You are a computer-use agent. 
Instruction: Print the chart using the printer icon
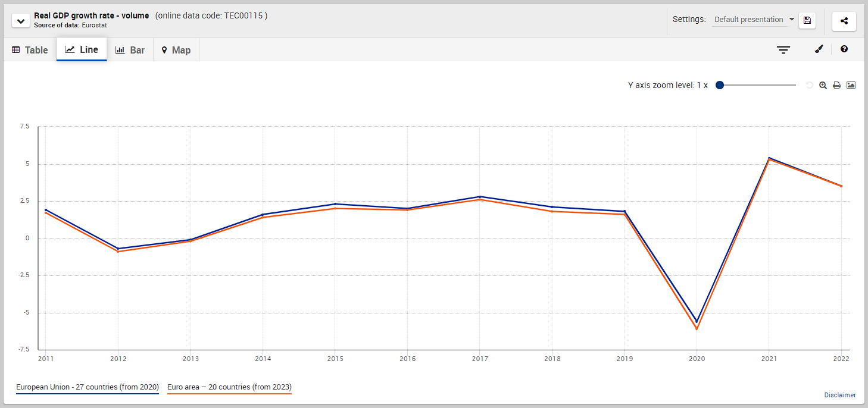point(836,85)
